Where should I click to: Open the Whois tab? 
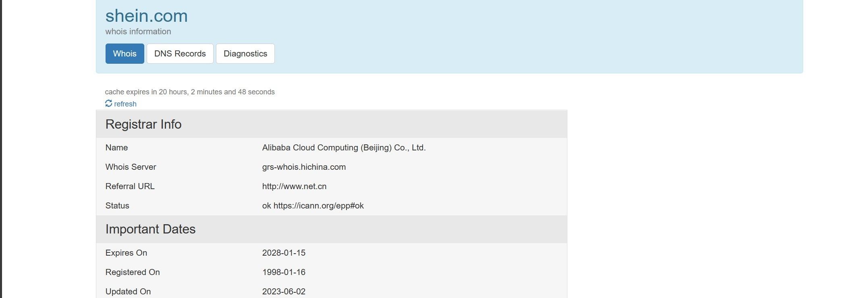(x=125, y=54)
